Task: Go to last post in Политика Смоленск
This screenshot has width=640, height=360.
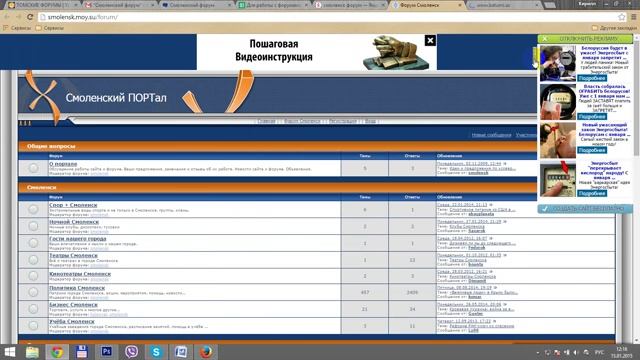Action: (x=495, y=288)
